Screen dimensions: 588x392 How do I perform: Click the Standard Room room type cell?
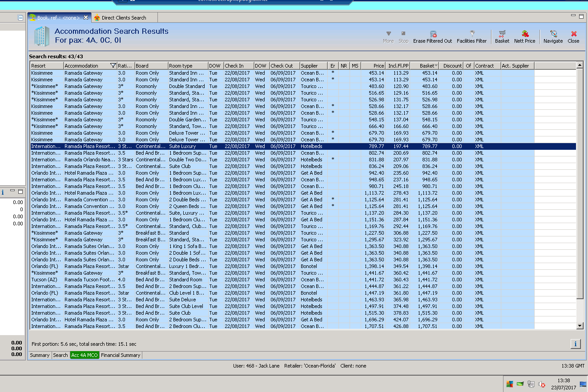[188, 280]
